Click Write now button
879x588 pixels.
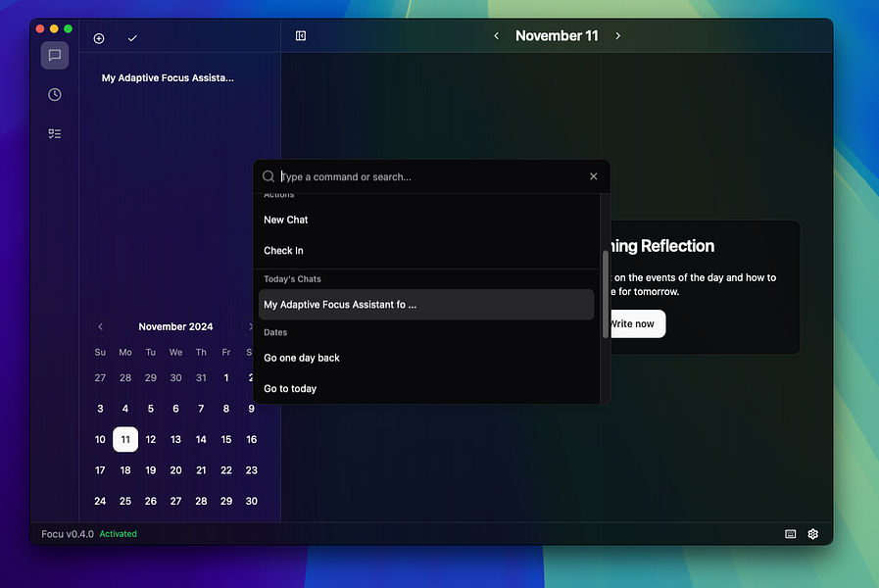click(x=632, y=324)
